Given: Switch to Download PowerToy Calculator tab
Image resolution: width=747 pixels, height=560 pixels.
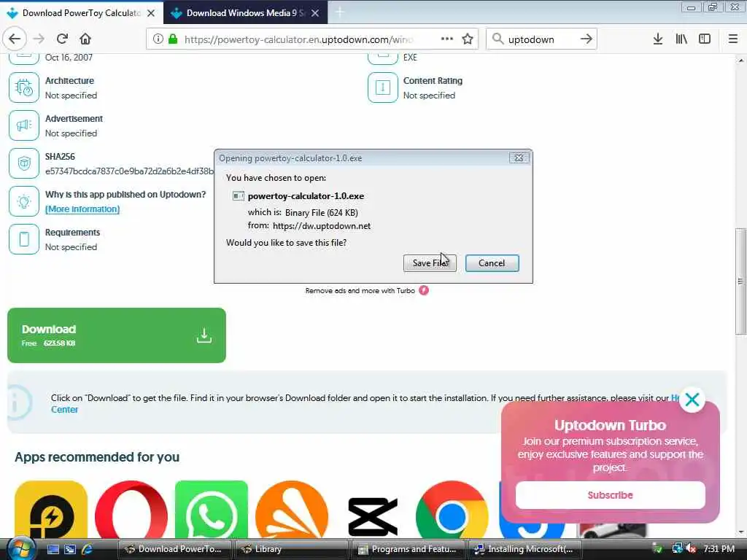Looking at the screenshot, I should (81, 13).
